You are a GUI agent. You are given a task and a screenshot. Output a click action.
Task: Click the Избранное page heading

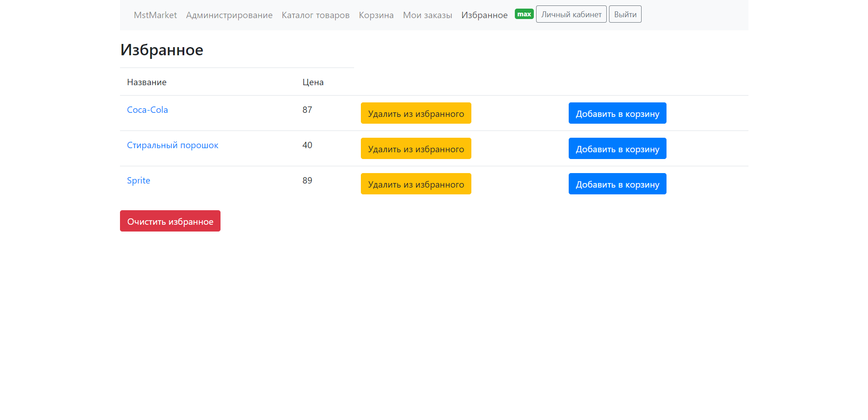[x=162, y=50]
